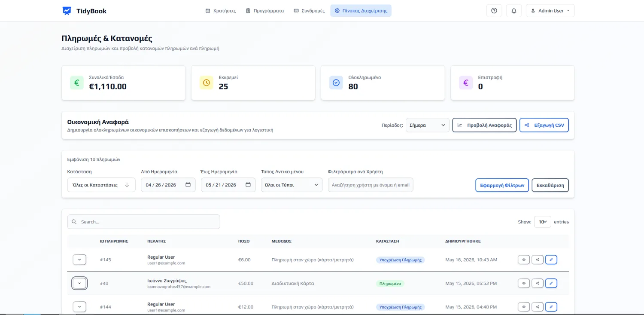
Task: Click the ΔΗΜΙΟΥΡΓΗΘΗΚΕ column header
Action: pos(463,241)
